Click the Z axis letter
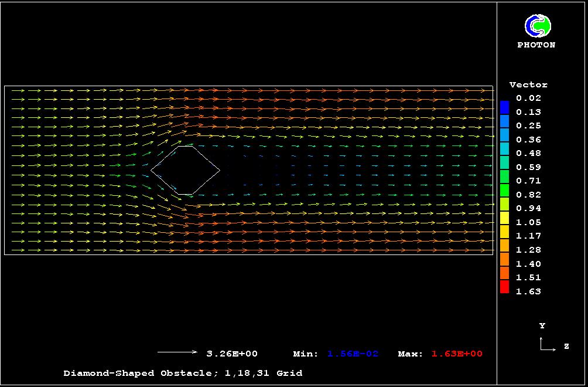This screenshot has width=588, height=387. [566, 347]
